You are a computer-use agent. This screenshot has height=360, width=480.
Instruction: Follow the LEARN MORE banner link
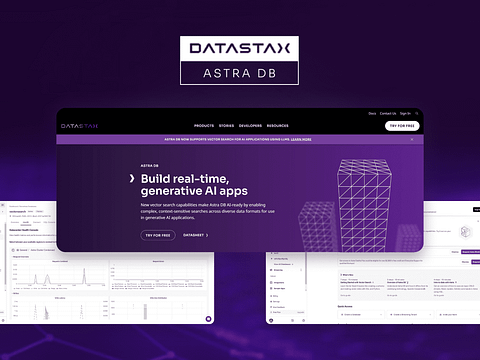[301, 139]
